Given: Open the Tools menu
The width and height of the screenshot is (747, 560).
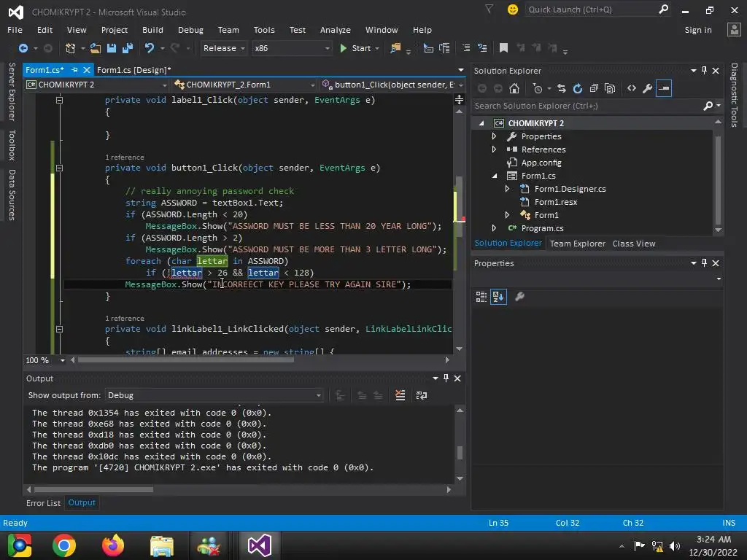Looking at the screenshot, I should coord(264,29).
